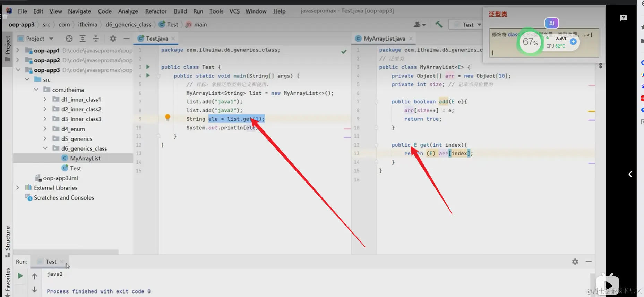Hide the Project panel with minus icon
The width and height of the screenshot is (644, 297).
[x=127, y=39]
